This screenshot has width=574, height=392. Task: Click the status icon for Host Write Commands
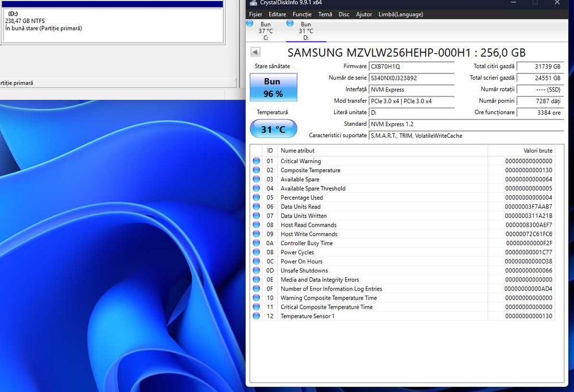256,234
